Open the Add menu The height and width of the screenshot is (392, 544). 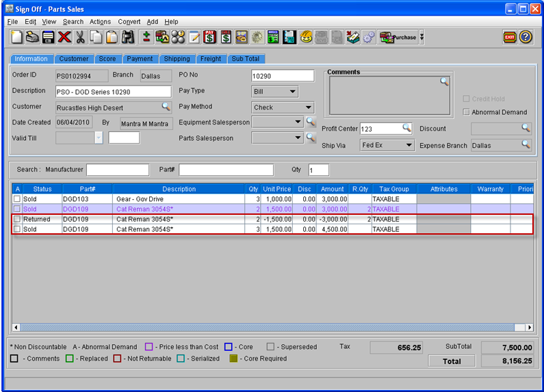point(153,21)
